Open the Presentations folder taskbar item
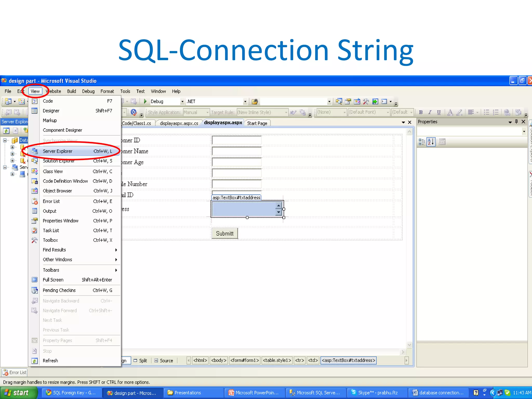The height and width of the screenshot is (399, 532). 194,393
